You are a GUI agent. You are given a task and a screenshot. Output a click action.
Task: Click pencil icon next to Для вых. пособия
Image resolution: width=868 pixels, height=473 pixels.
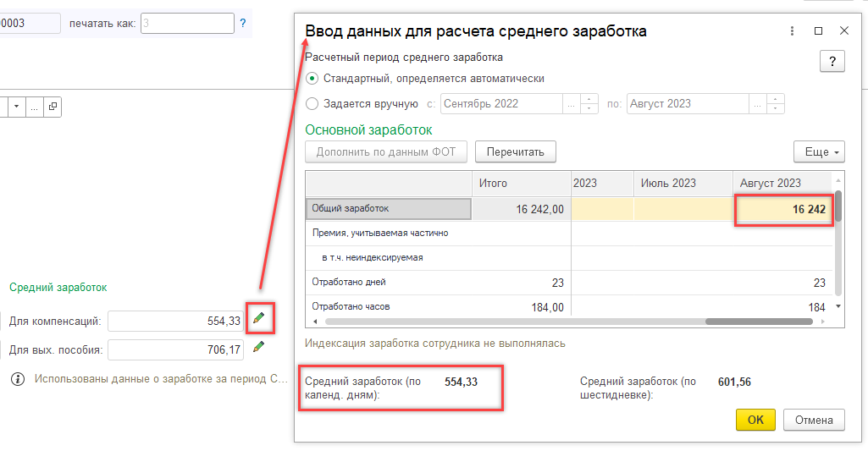259,347
